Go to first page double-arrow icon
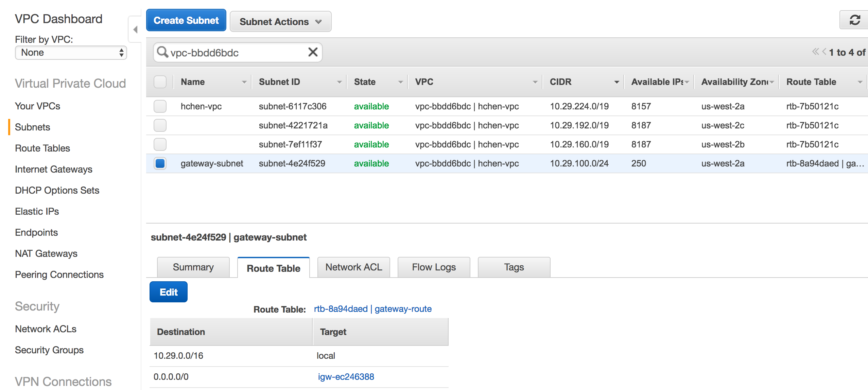Image resolution: width=868 pixels, height=390 pixels. point(815,52)
